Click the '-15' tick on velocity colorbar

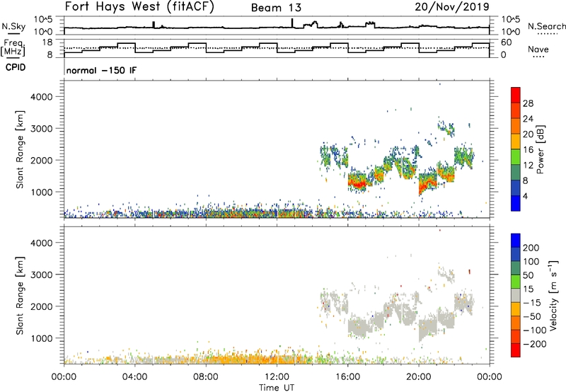[x=532, y=303]
